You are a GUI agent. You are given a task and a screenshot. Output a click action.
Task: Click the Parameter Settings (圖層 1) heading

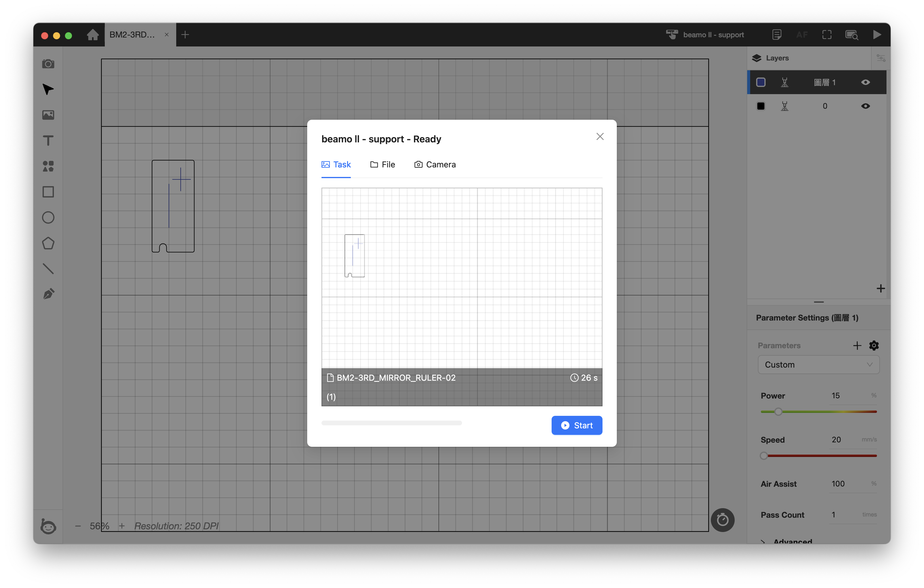pyautogui.click(x=807, y=318)
